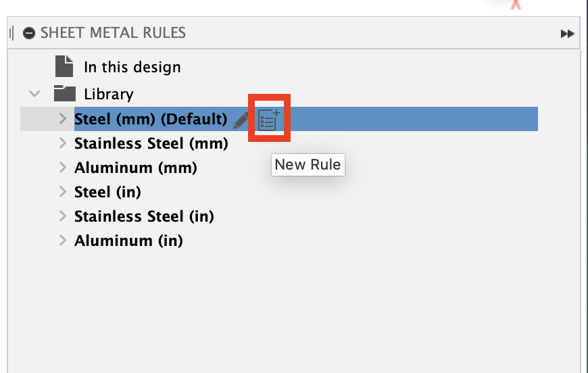This screenshot has width=588, height=373.
Task: Click the pencil edit icon for Steel (mm)
Action: [241, 120]
